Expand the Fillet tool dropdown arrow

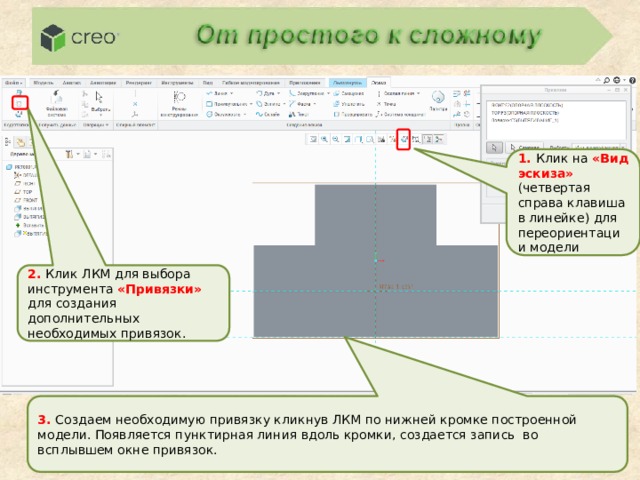[328, 93]
